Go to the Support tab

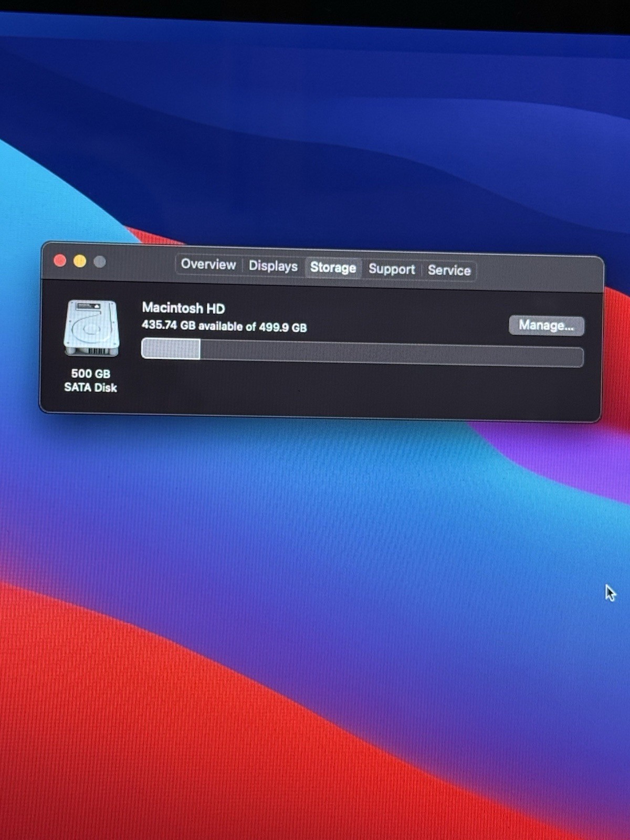392,269
